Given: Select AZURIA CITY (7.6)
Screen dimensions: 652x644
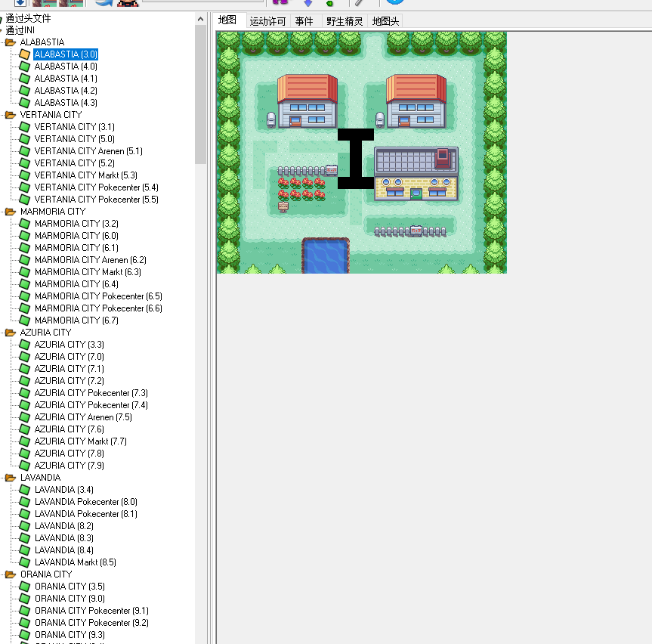Looking at the screenshot, I should tap(69, 429).
